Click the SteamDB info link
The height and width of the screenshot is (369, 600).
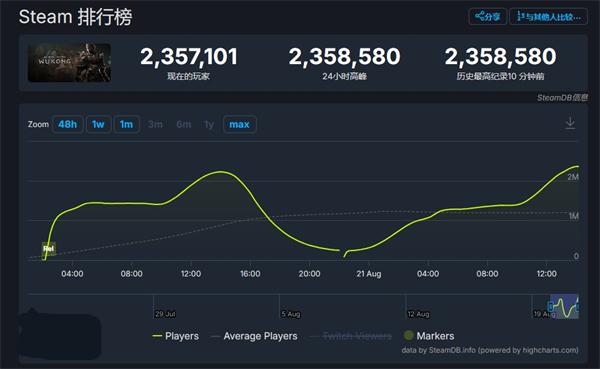point(562,98)
